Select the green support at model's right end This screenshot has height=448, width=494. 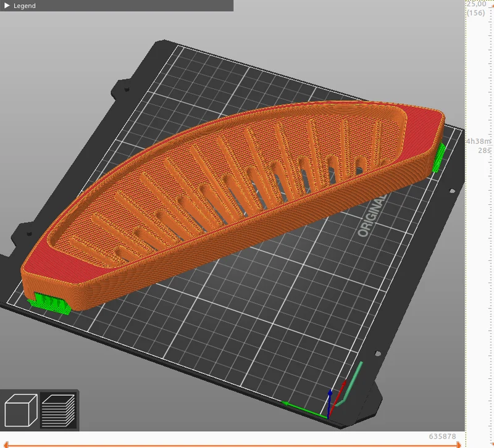pos(439,157)
